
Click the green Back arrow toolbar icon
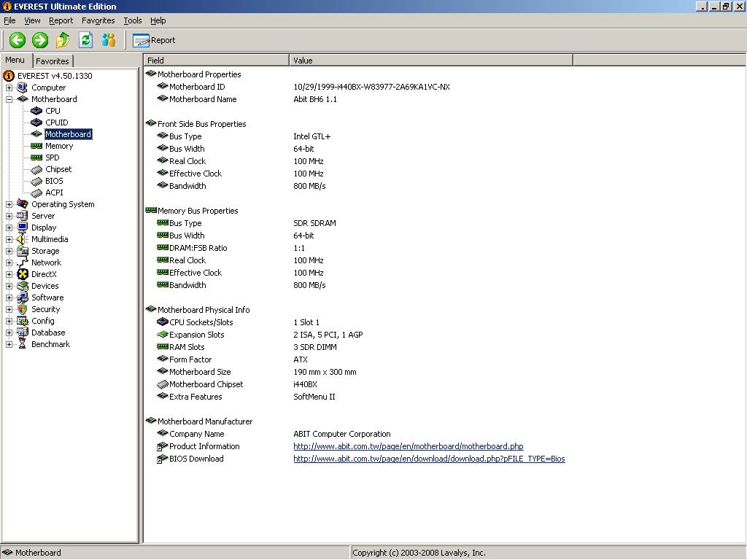point(18,40)
